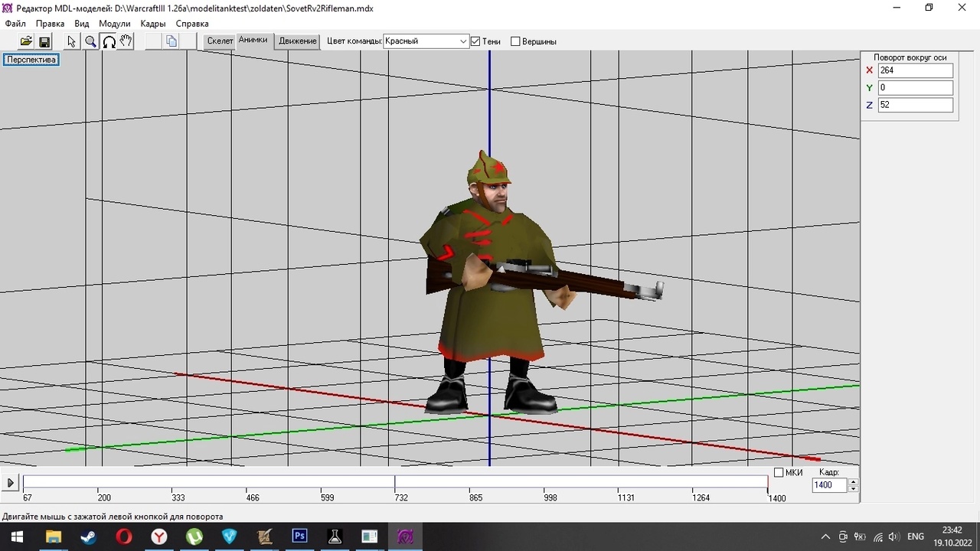
Task: Focus the purple MDL editor taskbar icon
Action: pyautogui.click(x=405, y=536)
